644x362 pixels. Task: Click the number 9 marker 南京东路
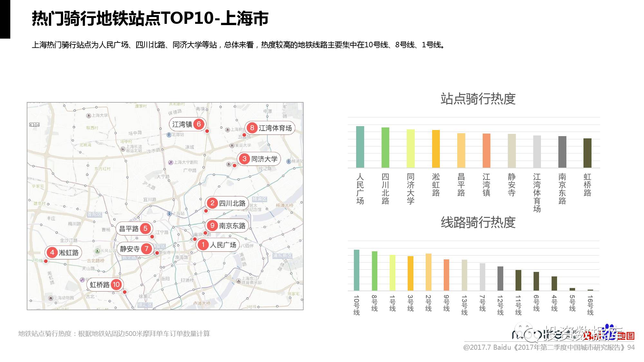tap(212, 226)
